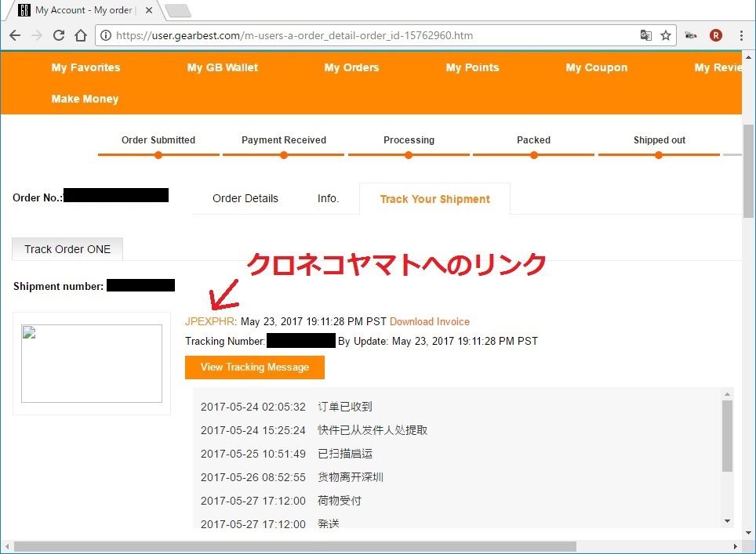Click the View Tracking Message button
Image resolution: width=756 pixels, height=554 pixels.
[x=255, y=367]
